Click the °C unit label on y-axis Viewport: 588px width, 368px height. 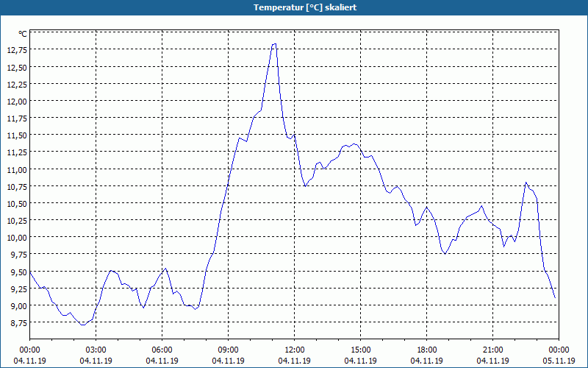(x=23, y=34)
